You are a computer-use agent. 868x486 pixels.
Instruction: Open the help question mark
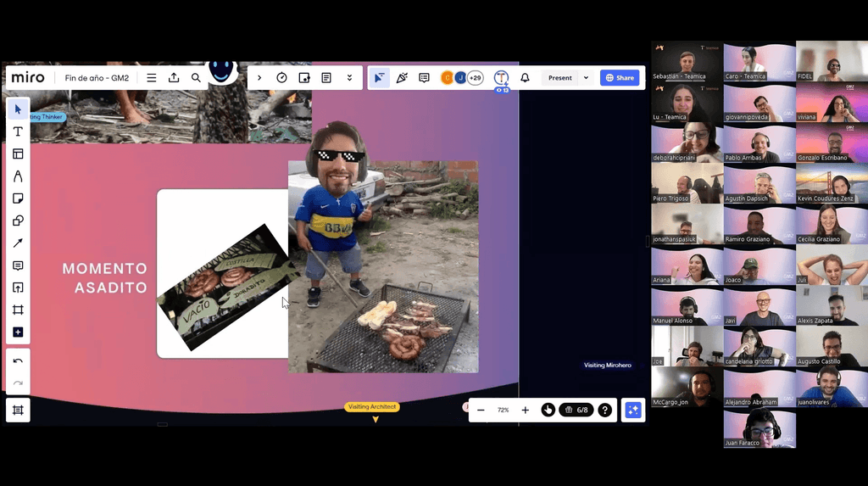click(604, 410)
